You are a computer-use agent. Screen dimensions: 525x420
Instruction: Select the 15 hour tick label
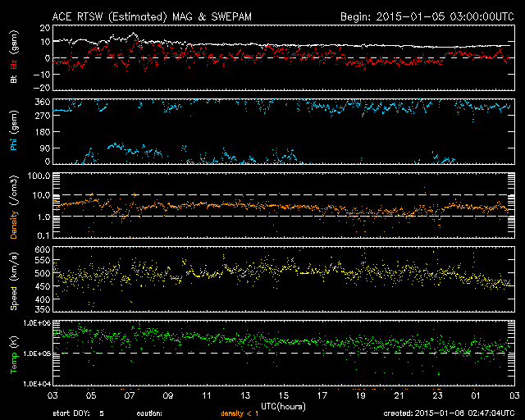click(x=283, y=395)
